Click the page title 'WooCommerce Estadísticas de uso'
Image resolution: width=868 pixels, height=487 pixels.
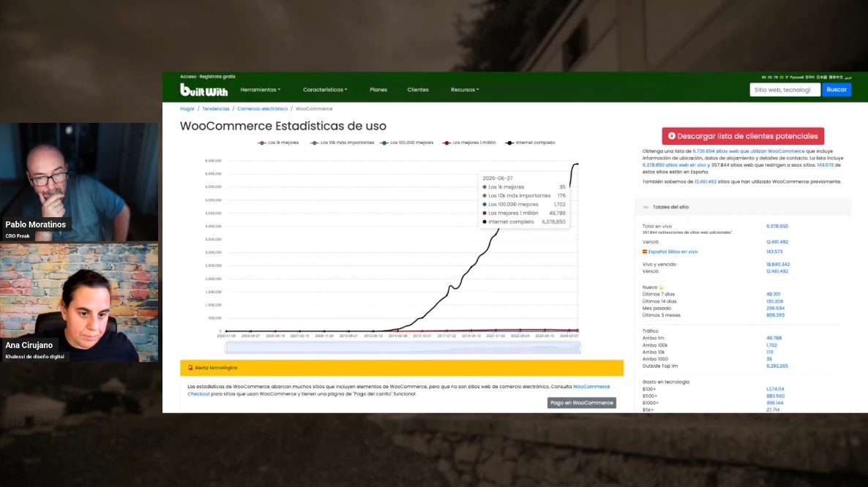click(283, 126)
